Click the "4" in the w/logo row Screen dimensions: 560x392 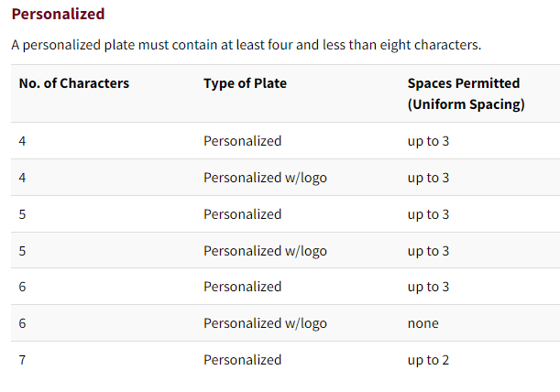[23, 178]
